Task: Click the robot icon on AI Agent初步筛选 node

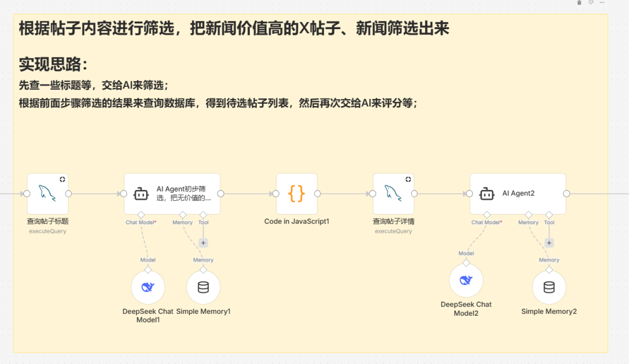Action: [x=139, y=193]
